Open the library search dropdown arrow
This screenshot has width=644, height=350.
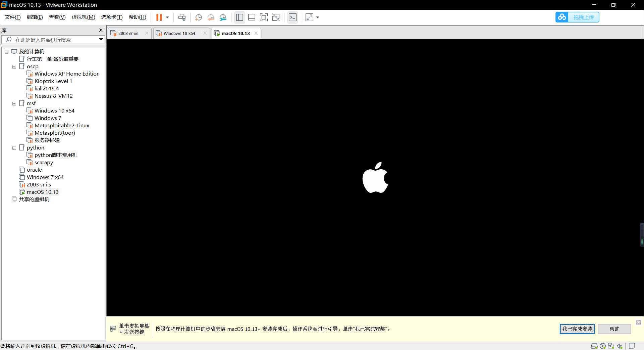click(x=101, y=40)
